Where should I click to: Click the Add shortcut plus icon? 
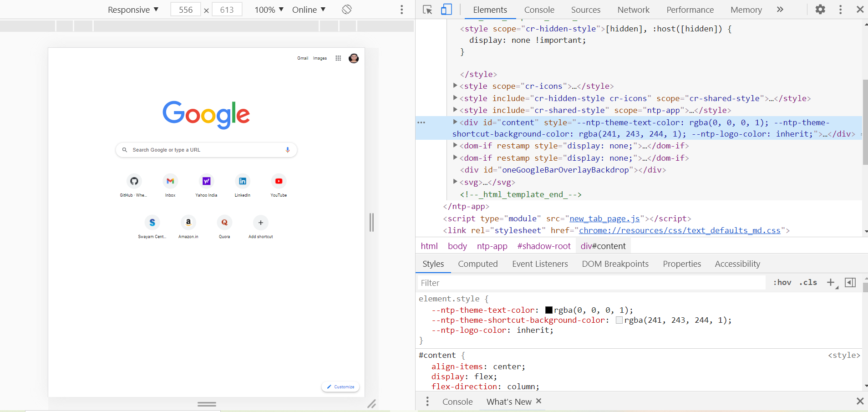click(x=261, y=223)
